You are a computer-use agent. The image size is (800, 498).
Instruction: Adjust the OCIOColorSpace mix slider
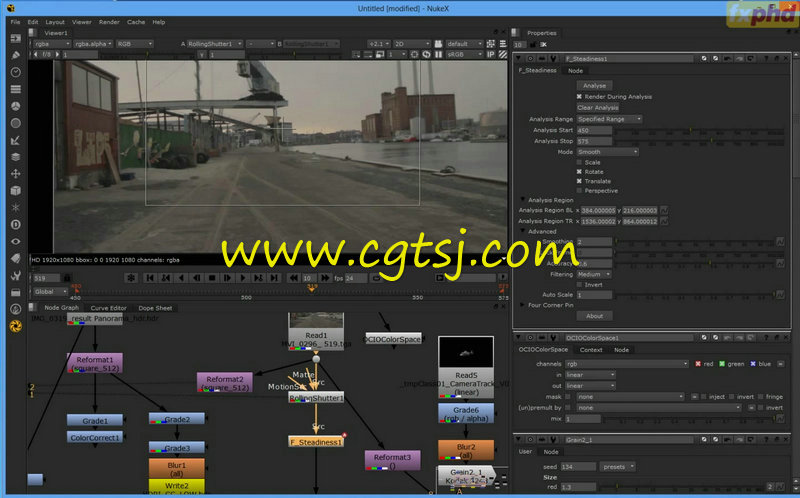click(x=689, y=419)
